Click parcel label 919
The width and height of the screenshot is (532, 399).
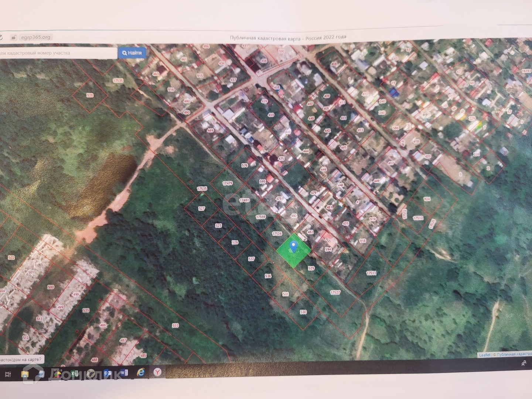click(372, 219)
